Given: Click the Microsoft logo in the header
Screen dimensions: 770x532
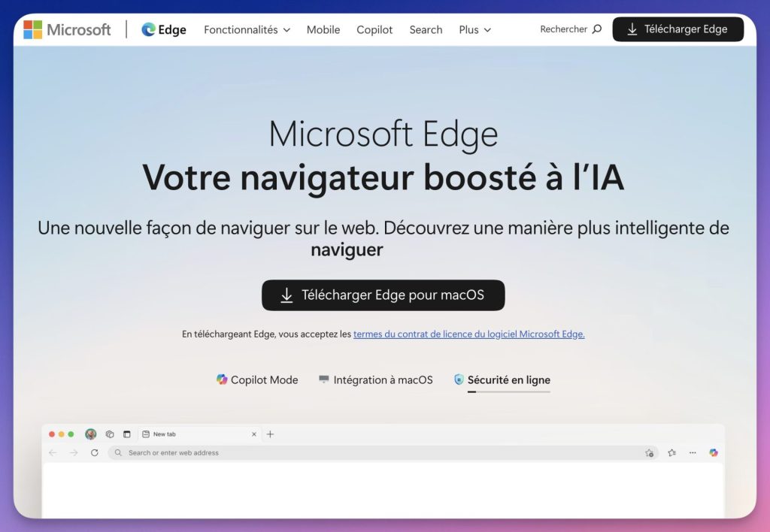Looking at the screenshot, I should pos(67,29).
